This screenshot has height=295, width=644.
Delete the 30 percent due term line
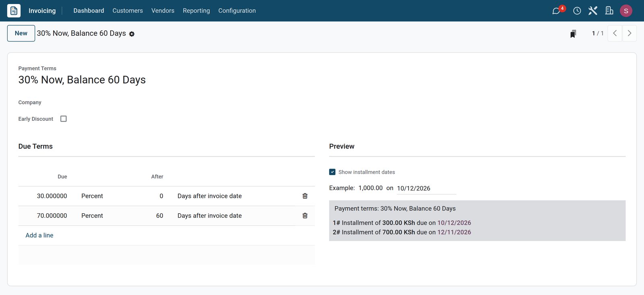tap(305, 196)
